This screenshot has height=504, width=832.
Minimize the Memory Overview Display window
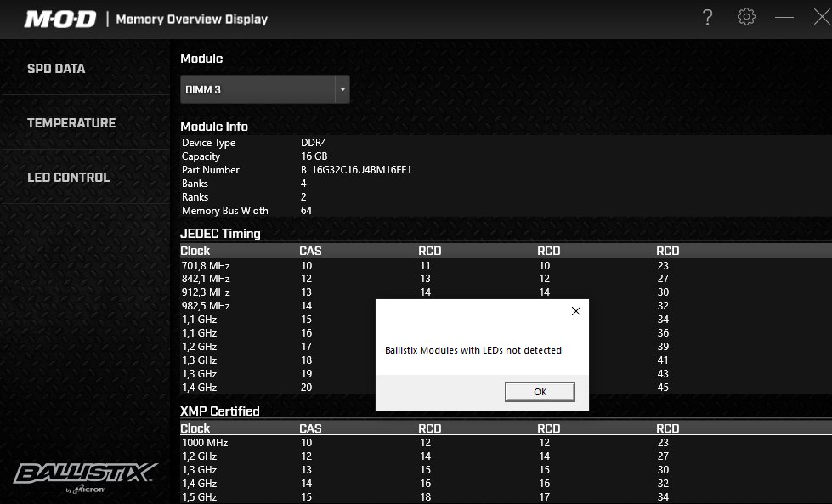(x=784, y=18)
